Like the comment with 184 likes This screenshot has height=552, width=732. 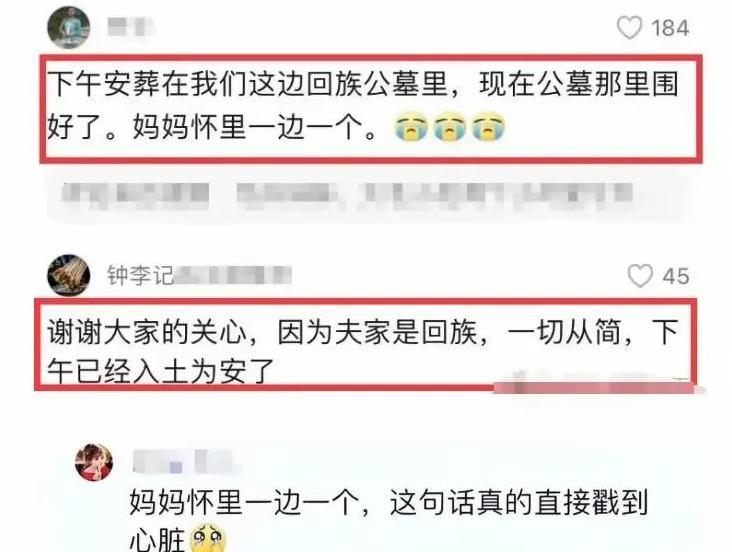[x=629, y=27]
